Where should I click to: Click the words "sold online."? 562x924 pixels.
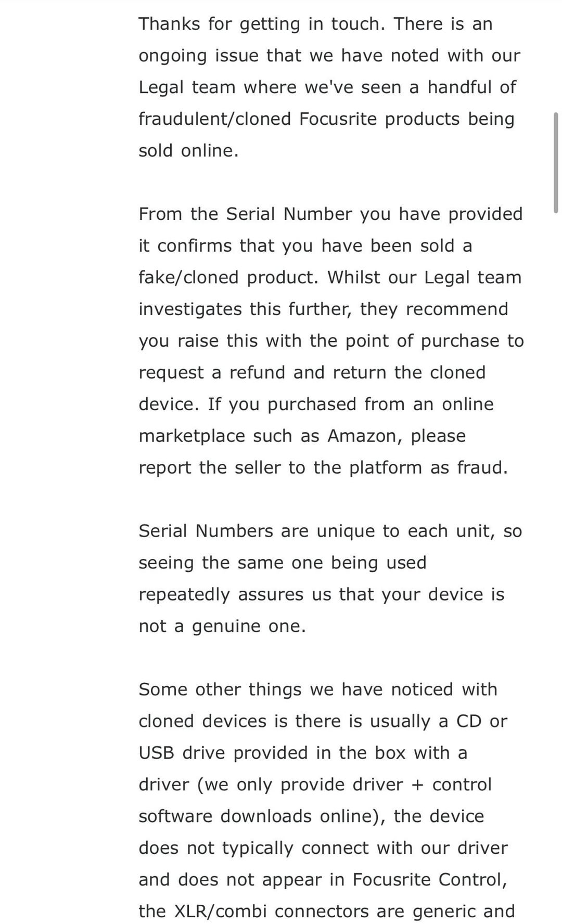tap(188, 151)
